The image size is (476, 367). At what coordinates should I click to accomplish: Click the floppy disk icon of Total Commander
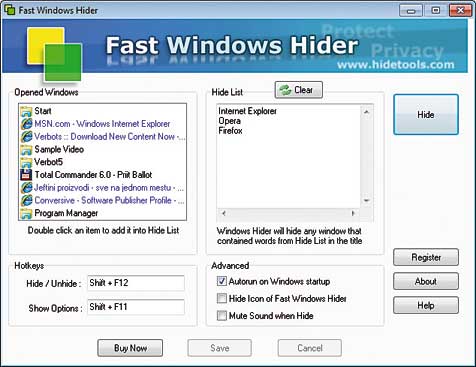(26, 175)
